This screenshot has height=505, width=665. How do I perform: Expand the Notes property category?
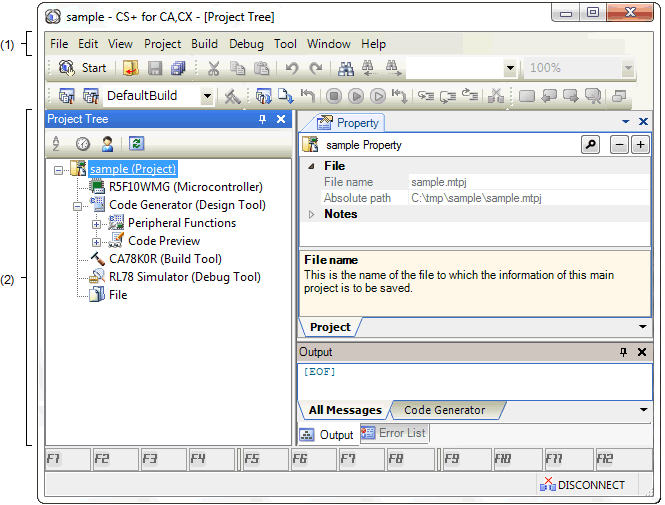click(x=311, y=214)
